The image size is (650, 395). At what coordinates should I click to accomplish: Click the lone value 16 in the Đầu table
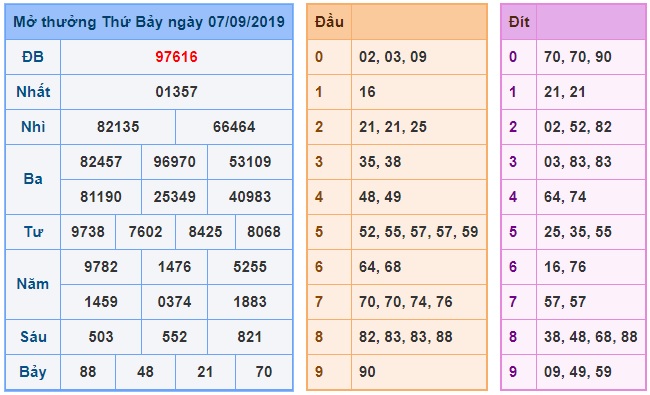(367, 92)
